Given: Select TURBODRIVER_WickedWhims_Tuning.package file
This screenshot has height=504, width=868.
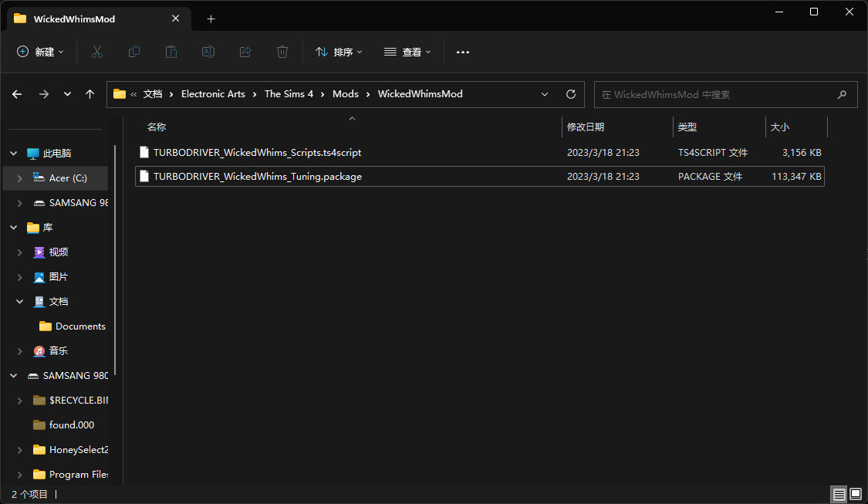Looking at the screenshot, I should coord(480,176).
